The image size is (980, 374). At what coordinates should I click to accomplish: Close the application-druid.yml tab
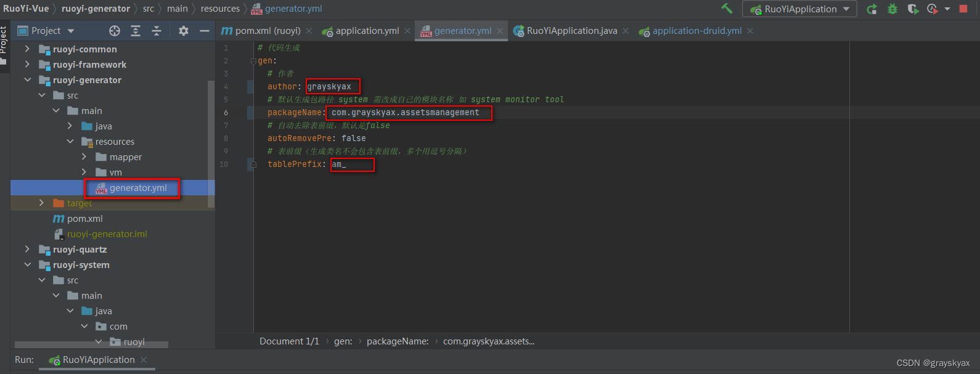pos(750,31)
